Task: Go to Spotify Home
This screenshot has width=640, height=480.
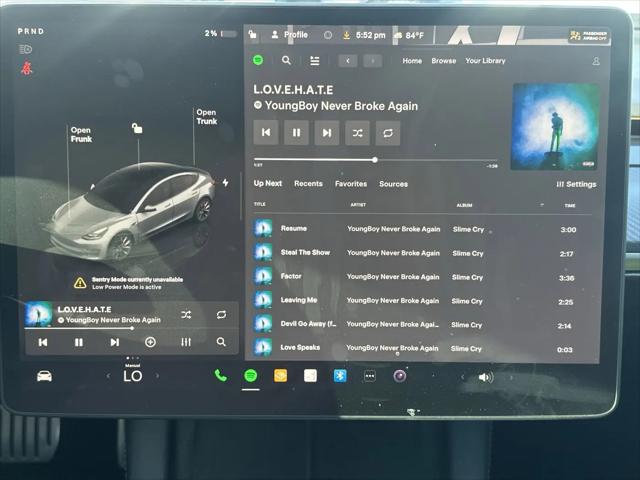Action: (x=412, y=61)
